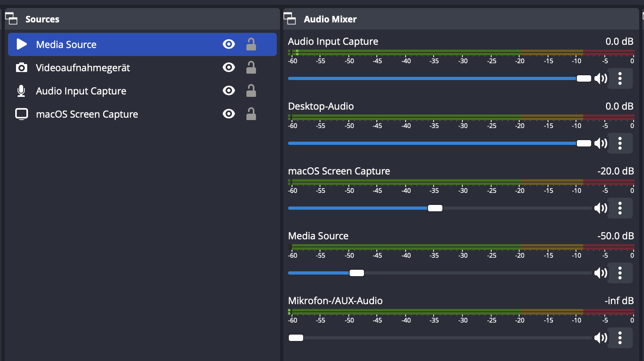Open Mikrofon-/AUX-Audio three-dot options menu

click(620, 338)
